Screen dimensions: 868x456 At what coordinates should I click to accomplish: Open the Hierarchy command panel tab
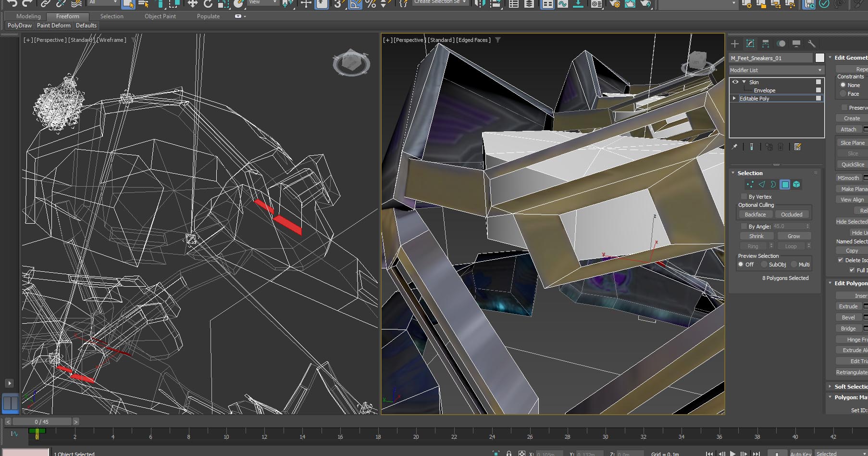pos(766,44)
